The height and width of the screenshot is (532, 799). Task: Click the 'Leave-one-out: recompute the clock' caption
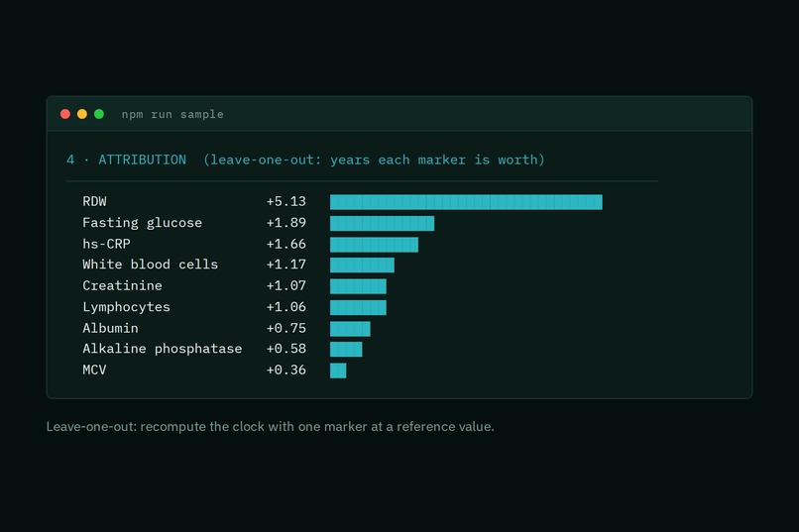270,427
